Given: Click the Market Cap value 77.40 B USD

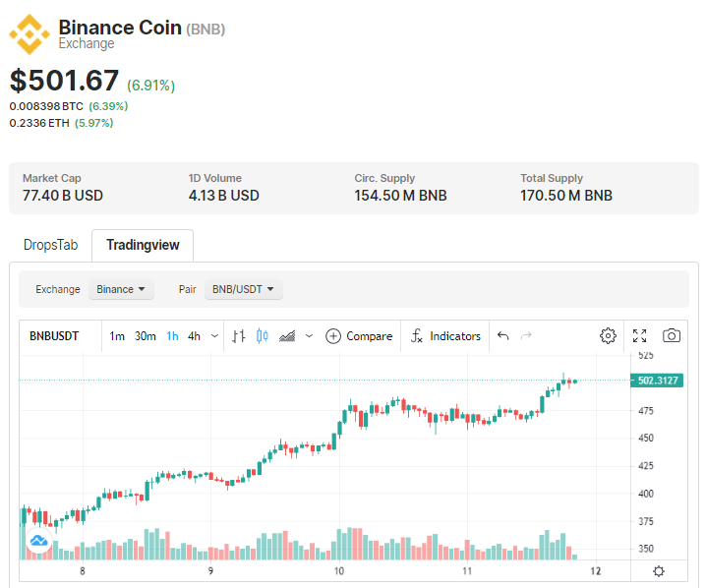Looking at the screenshot, I should click(63, 196).
